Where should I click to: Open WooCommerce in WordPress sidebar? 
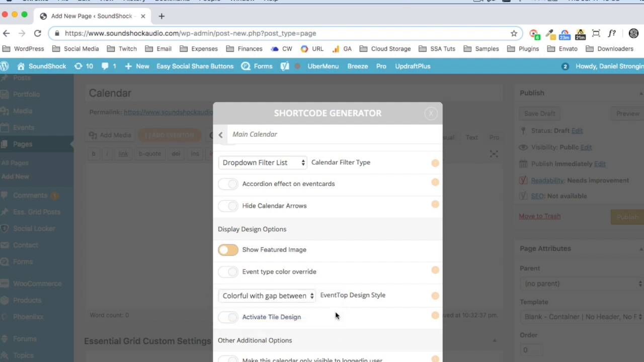[x=37, y=284]
